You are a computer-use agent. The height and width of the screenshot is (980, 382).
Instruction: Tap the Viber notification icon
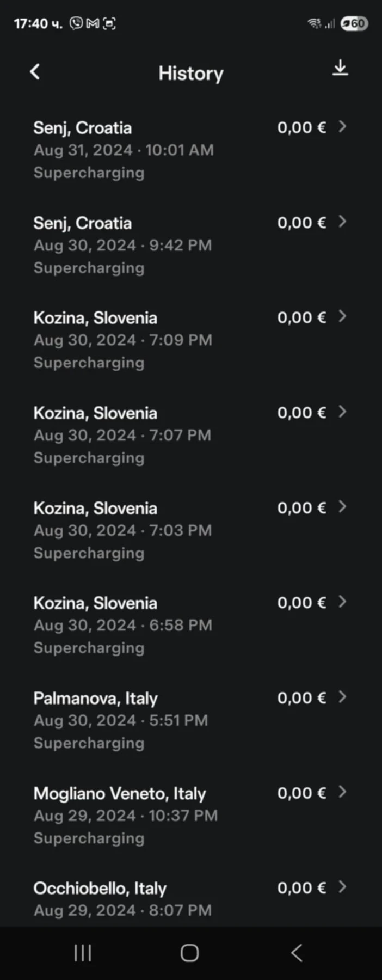coord(77,23)
